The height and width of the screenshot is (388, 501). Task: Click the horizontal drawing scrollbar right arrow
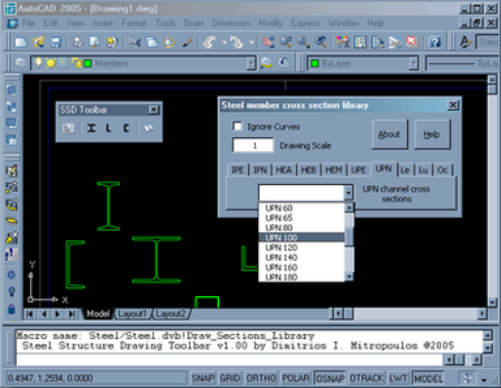point(482,313)
